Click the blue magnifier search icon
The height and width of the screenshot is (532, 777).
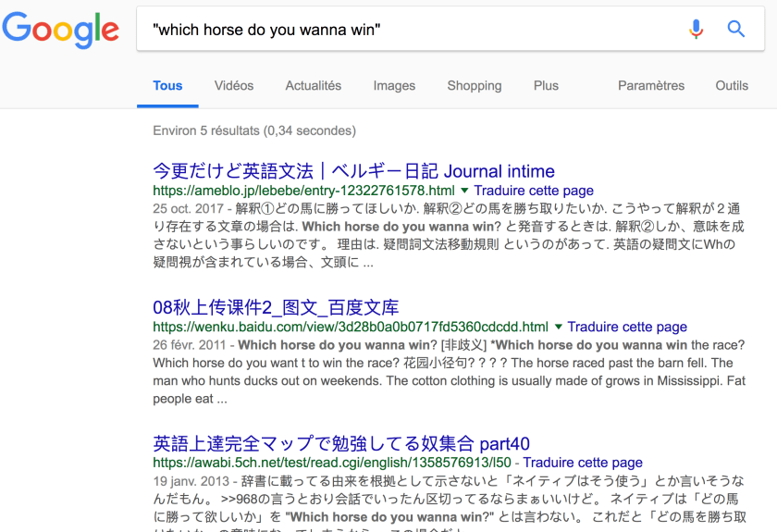(x=736, y=30)
